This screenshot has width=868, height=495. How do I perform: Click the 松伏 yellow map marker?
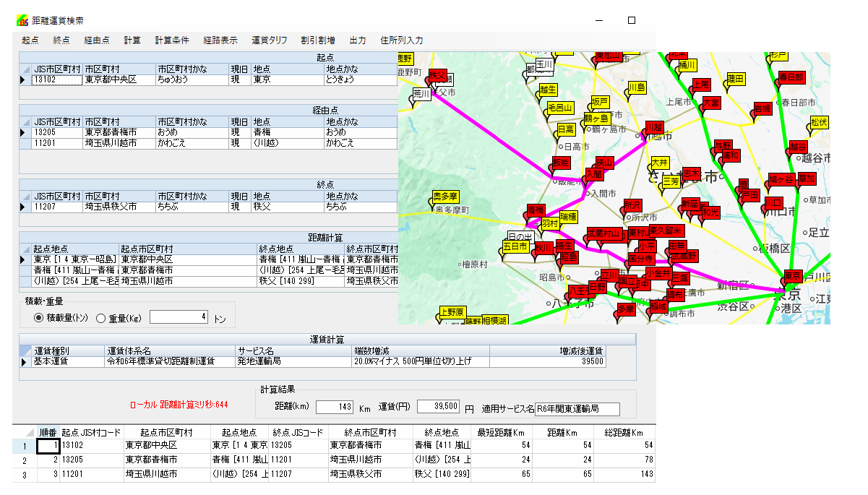[x=818, y=124]
